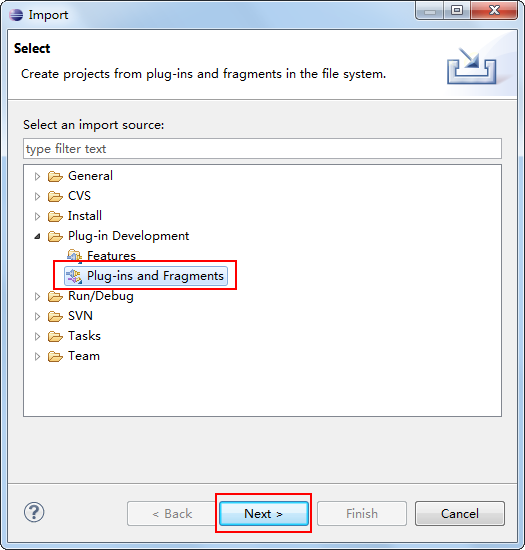Click the General folder icon

(x=55, y=176)
